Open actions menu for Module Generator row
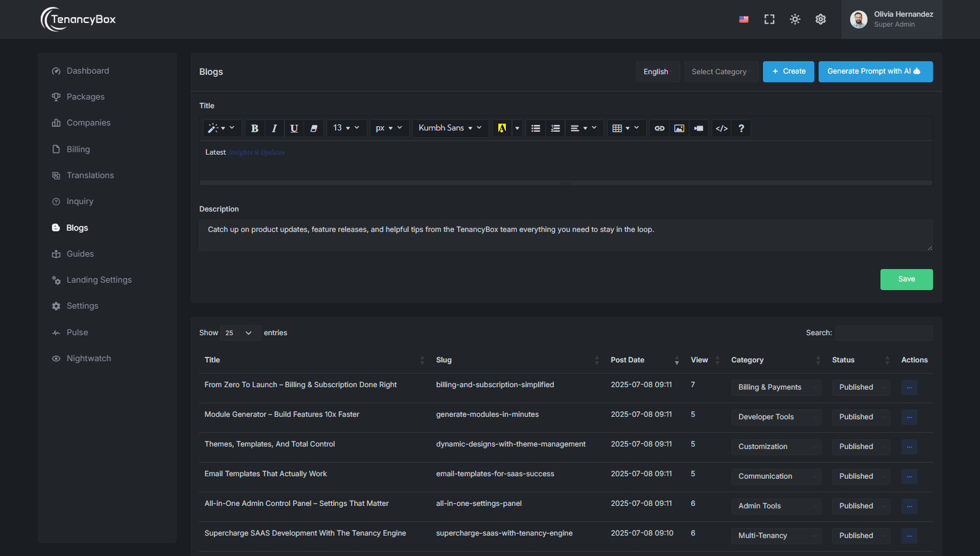Screen dimensions: 980x556 click(909, 417)
